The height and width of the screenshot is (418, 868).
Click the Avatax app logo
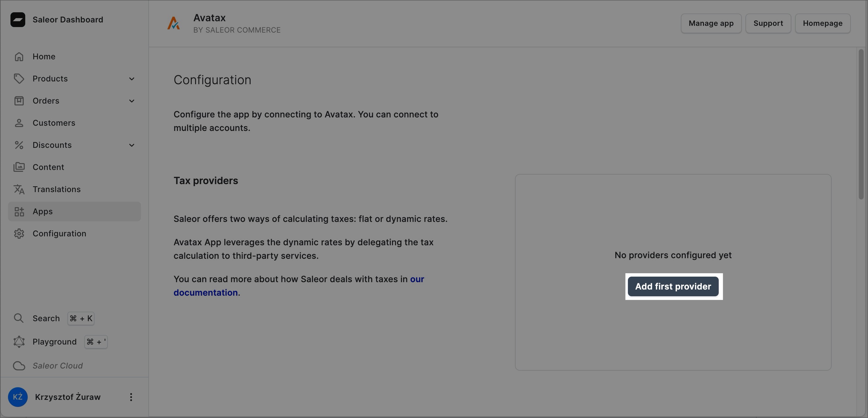point(174,23)
